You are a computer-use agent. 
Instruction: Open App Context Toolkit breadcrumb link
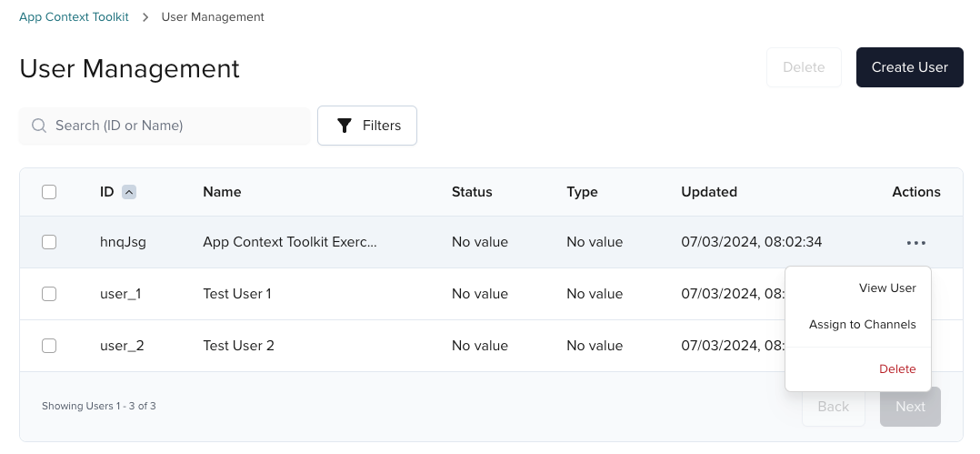74,17
